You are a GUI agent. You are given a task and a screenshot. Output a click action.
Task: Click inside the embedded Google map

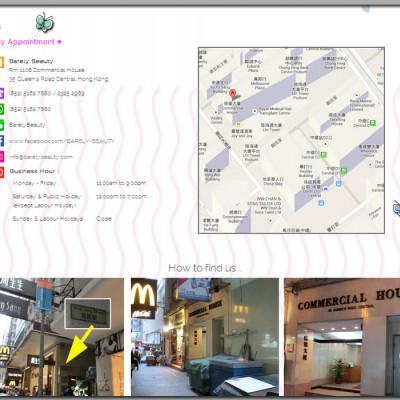click(x=291, y=140)
